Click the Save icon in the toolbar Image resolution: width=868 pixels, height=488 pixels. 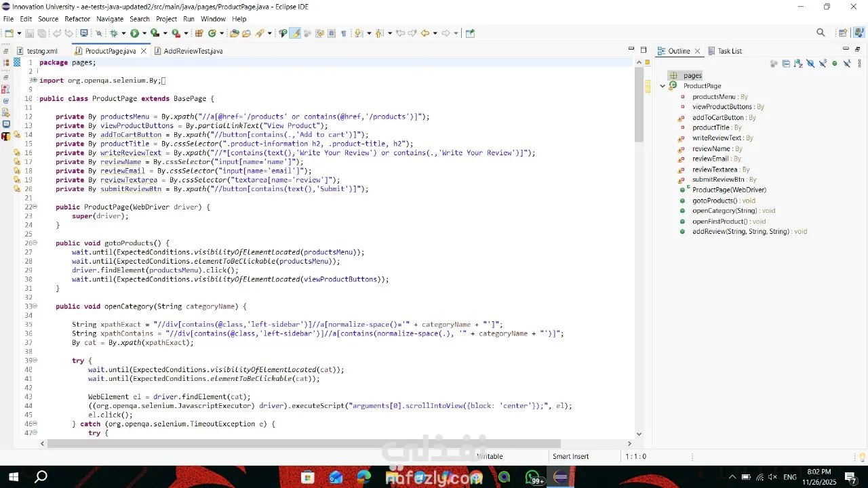(x=30, y=33)
